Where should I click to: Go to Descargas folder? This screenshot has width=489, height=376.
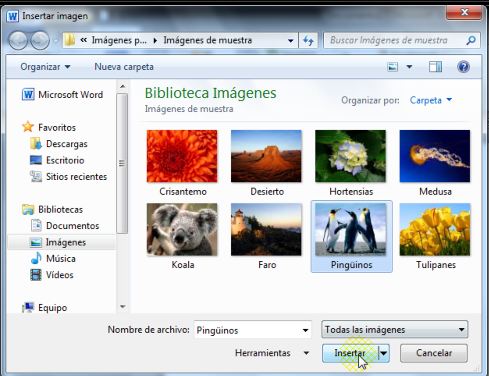click(59, 144)
